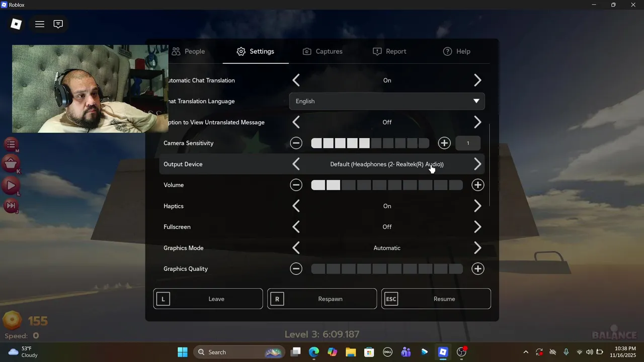Click Resume to return to game
This screenshot has height=362, width=644.
(x=436, y=299)
